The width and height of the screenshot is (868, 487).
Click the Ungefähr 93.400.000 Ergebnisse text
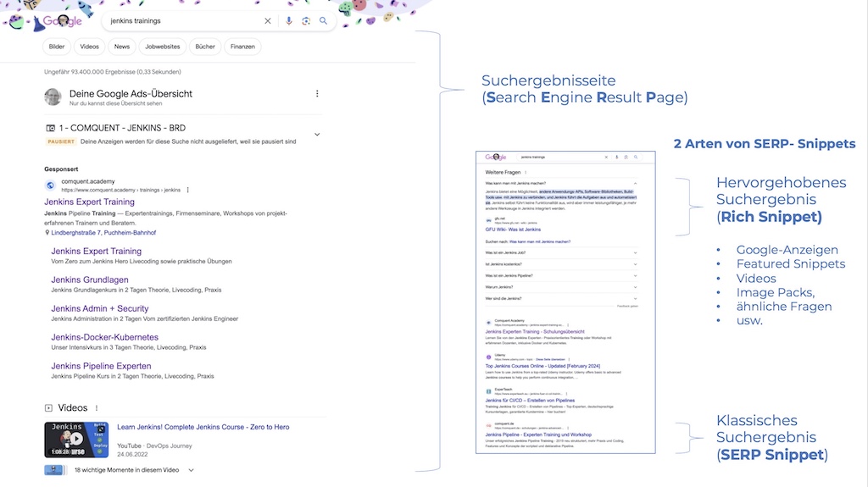click(113, 72)
